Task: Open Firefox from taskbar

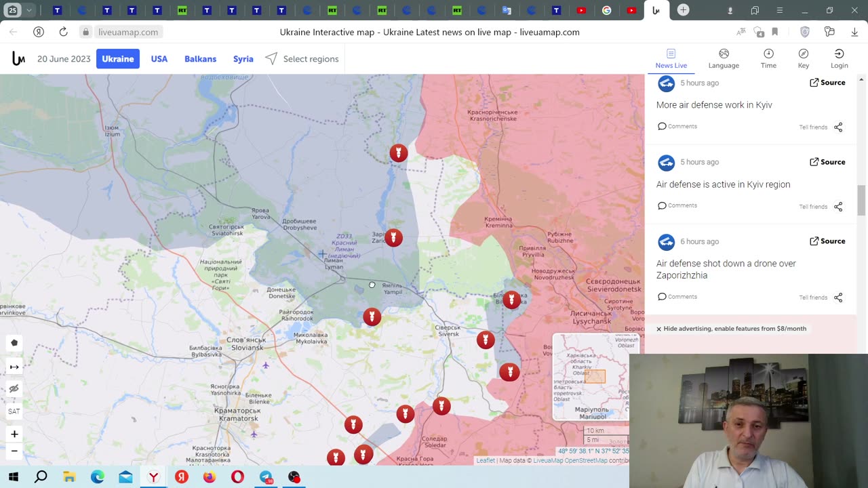Action: coord(209,477)
